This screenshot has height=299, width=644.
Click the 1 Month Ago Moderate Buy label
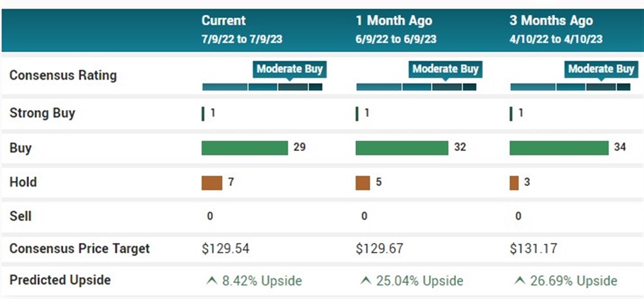tap(445, 69)
